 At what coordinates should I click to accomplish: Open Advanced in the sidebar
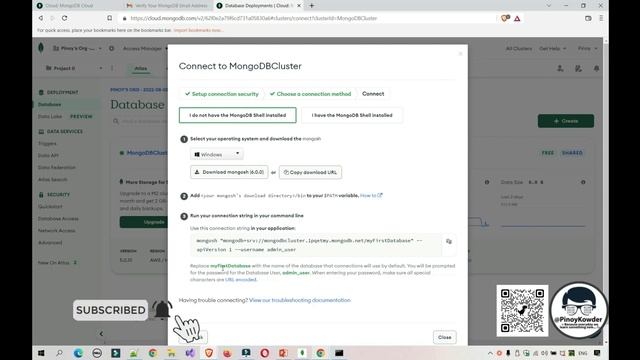point(50,242)
